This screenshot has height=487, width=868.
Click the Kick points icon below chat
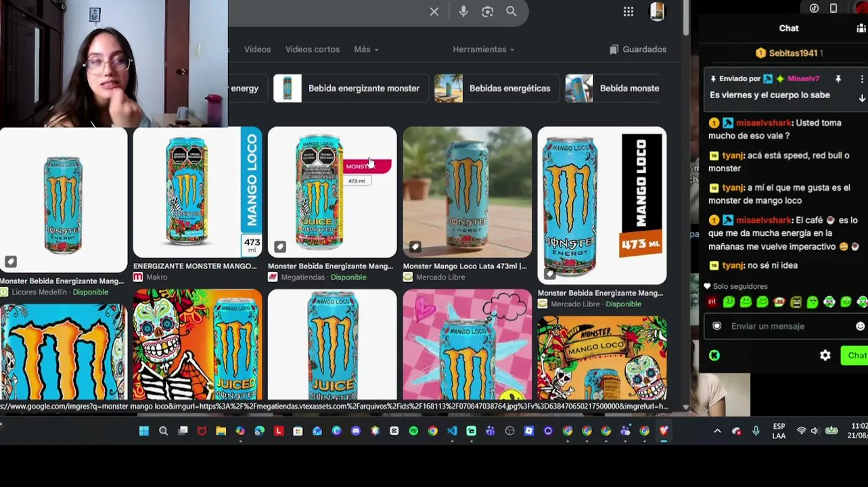(714, 355)
